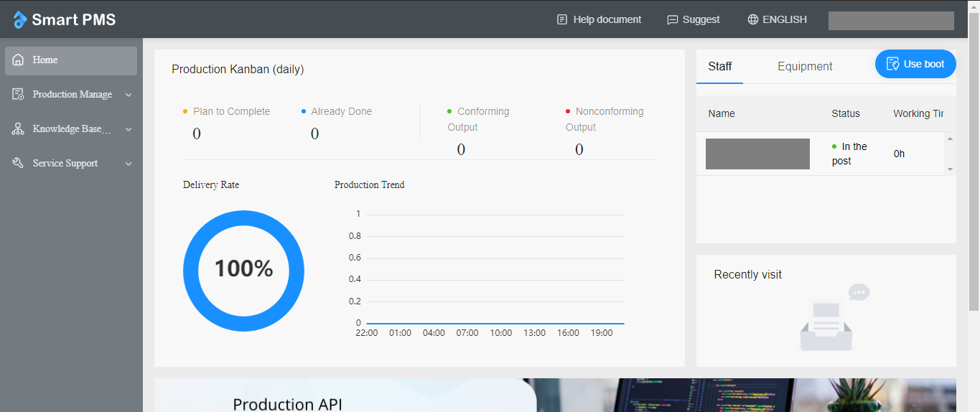This screenshot has width=980, height=412.
Task: Click the 100% Delivery Rate donut chart
Action: 243,271
